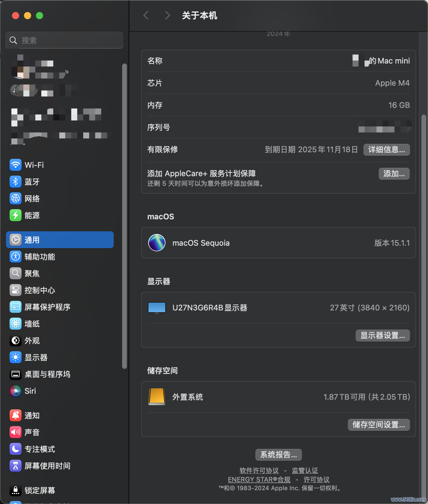Viewport: 428px width, 504px height.
Task: Open 系统报告… button
Action: pos(278,455)
